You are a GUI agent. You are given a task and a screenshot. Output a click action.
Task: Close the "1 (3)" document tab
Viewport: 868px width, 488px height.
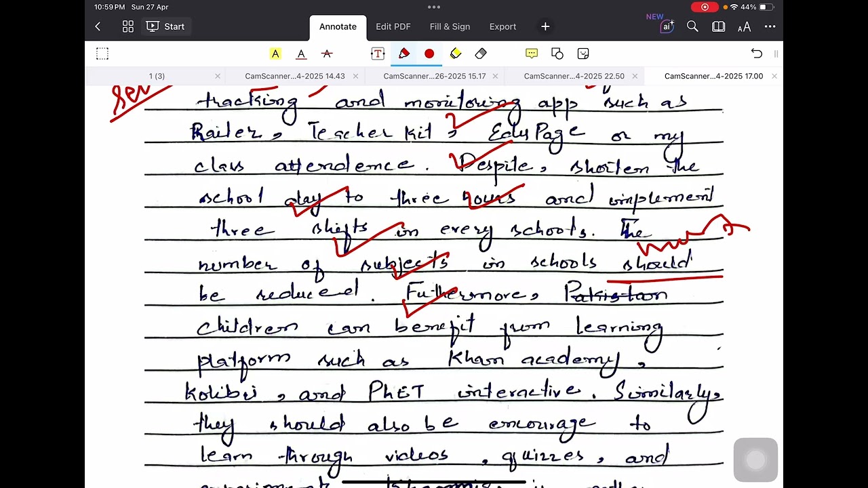[x=218, y=76]
